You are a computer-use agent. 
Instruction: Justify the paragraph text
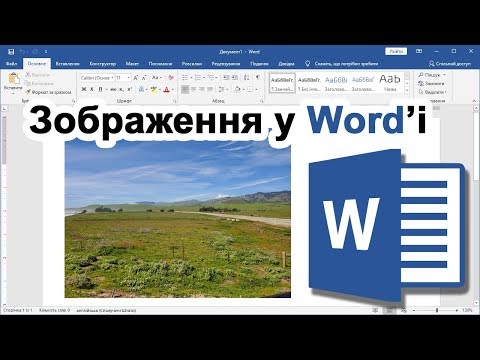tap(210, 89)
